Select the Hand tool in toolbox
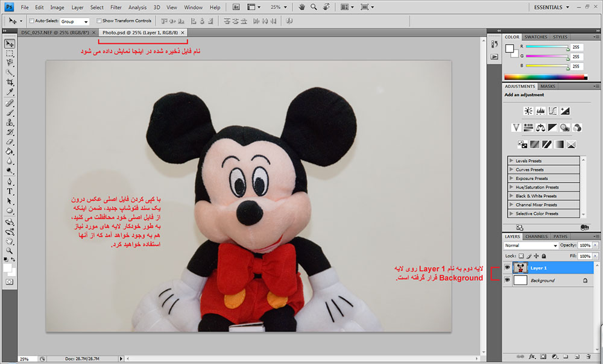 (x=10, y=242)
